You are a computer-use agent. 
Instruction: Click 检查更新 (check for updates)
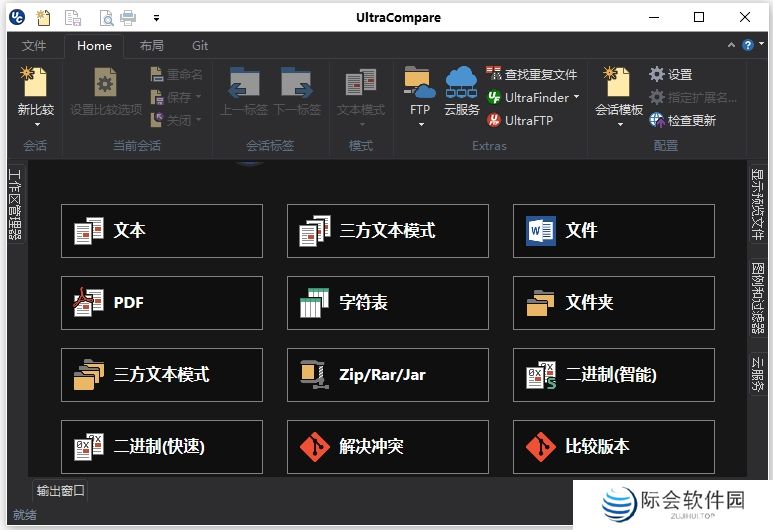[682, 120]
